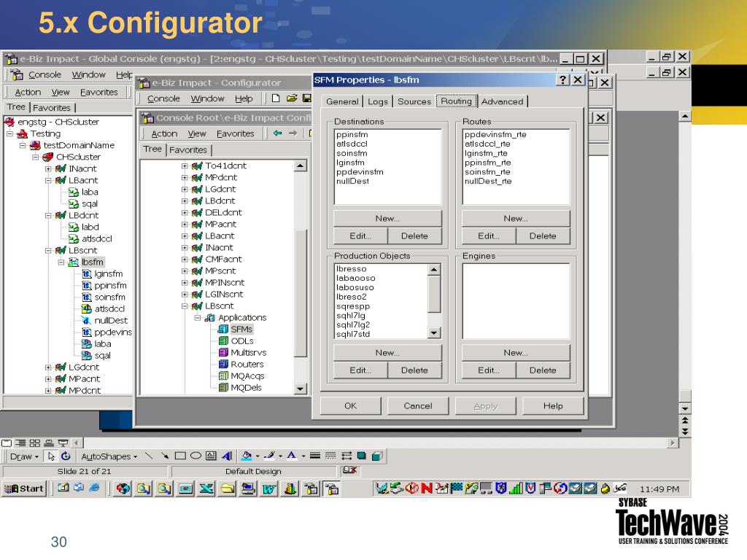Collapse Applications node in Configurator tree
The height and width of the screenshot is (560, 747).
click(197, 318)
